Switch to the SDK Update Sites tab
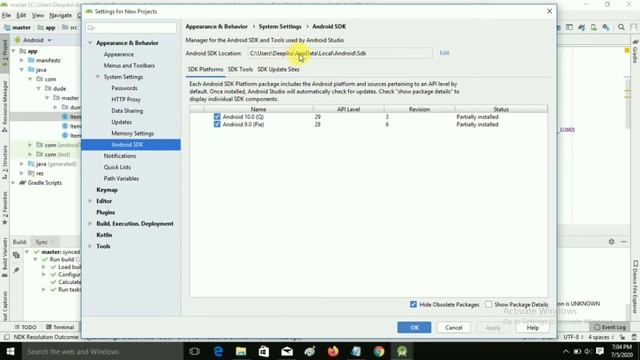This screenshot has height=360, width=640. pyautogui.click(x=278, y=69)
